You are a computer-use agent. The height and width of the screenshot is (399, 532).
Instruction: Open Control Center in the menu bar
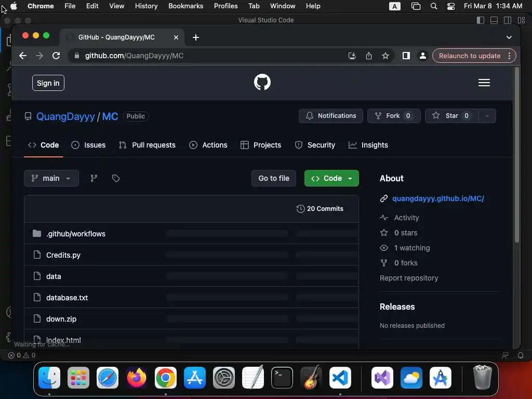click(451, 6)
